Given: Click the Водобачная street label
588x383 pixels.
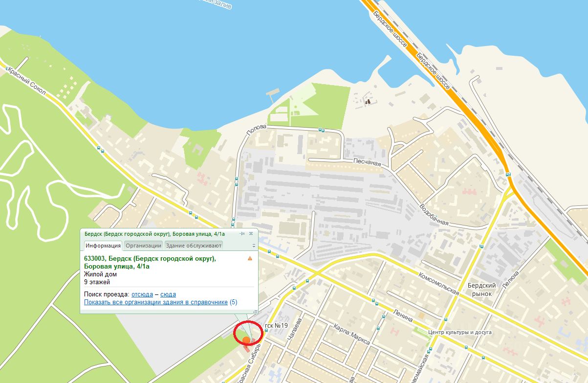Looking at the screenshot, I should pos(433,214).
